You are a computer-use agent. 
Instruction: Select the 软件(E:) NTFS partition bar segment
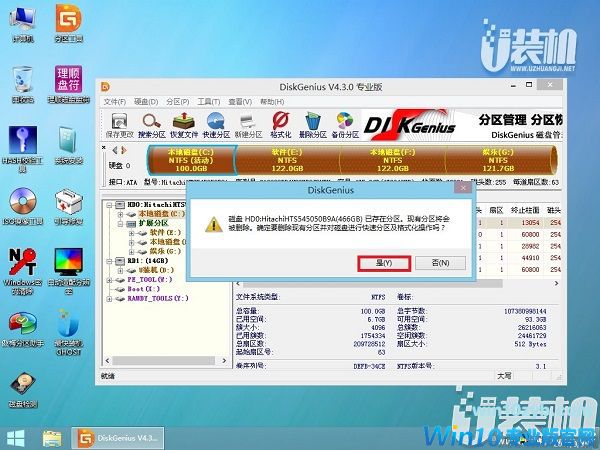click(x=287, y=158)
